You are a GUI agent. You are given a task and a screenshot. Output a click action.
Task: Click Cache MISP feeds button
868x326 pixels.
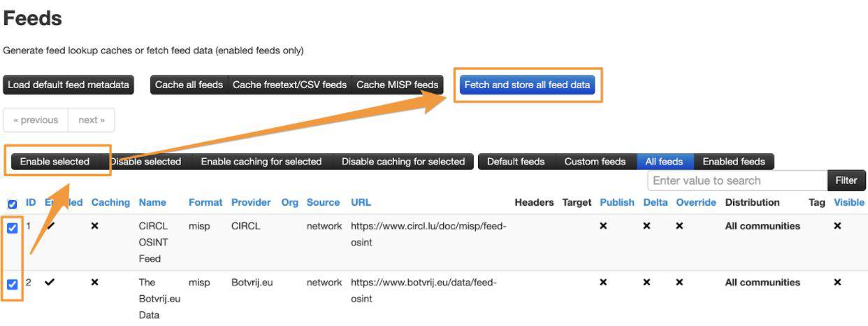pyautogui.click(x=397, y=85)
